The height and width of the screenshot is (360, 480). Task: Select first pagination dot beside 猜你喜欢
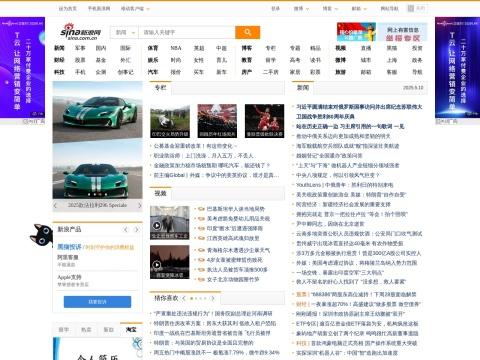[x=191, y=298]
